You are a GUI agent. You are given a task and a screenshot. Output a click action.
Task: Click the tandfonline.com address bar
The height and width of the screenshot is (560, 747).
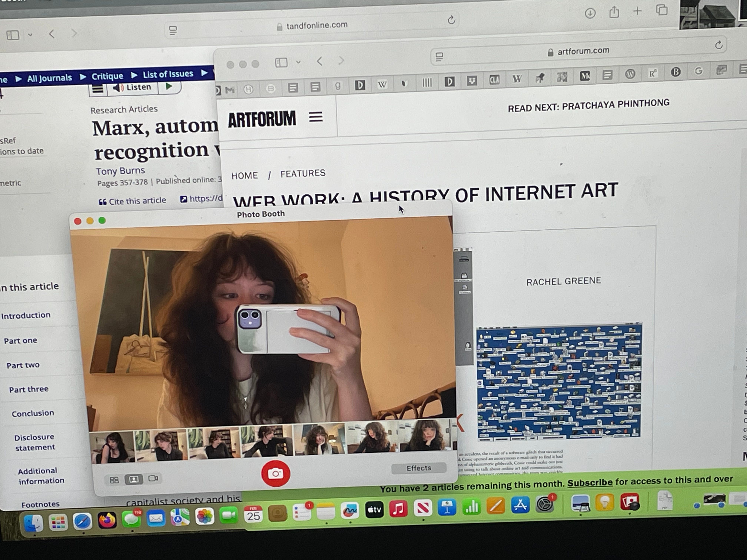[x=312, y=26]
